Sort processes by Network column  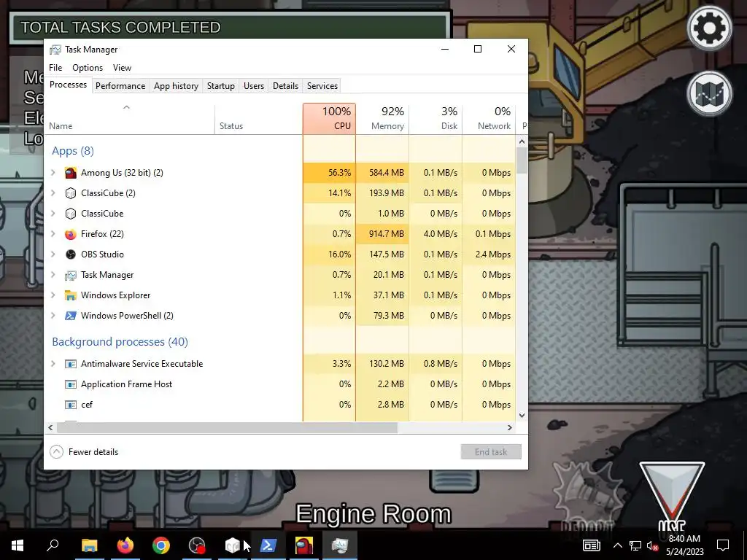[x=489, y=119]
